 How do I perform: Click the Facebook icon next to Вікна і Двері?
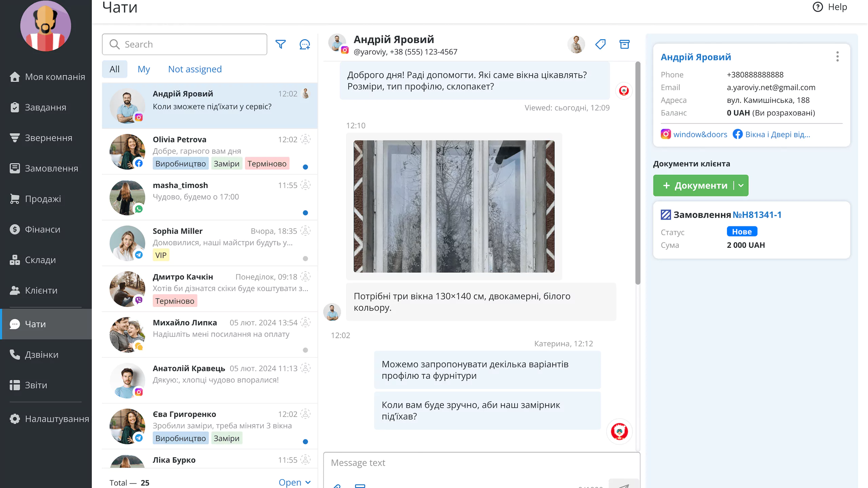pyautogui.click(x=737, y=134)
